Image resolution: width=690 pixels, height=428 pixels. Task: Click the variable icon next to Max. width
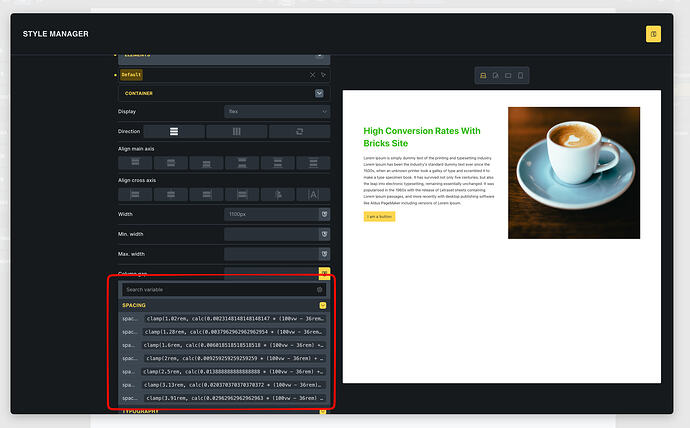(x=324, y=254)
